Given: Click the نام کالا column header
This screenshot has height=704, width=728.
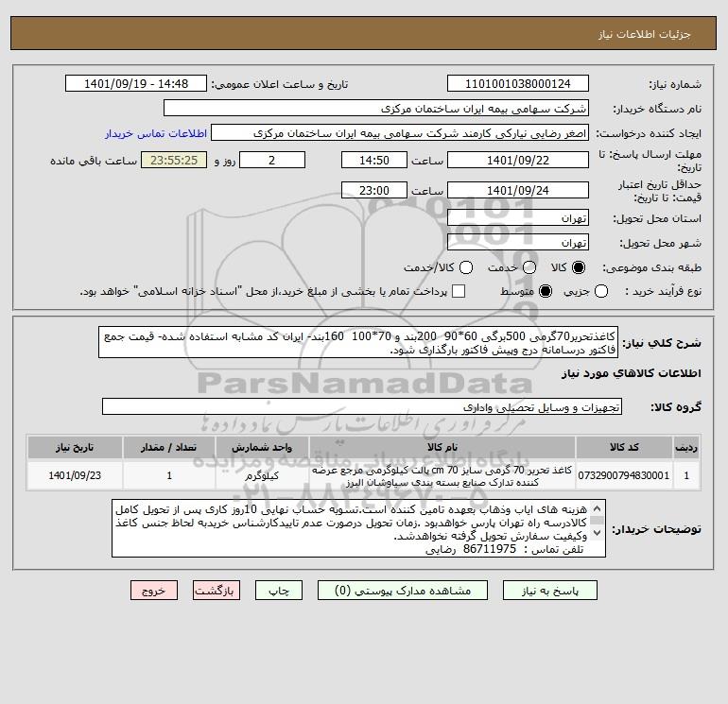Looking at the screenshot, I should (442, 447).
